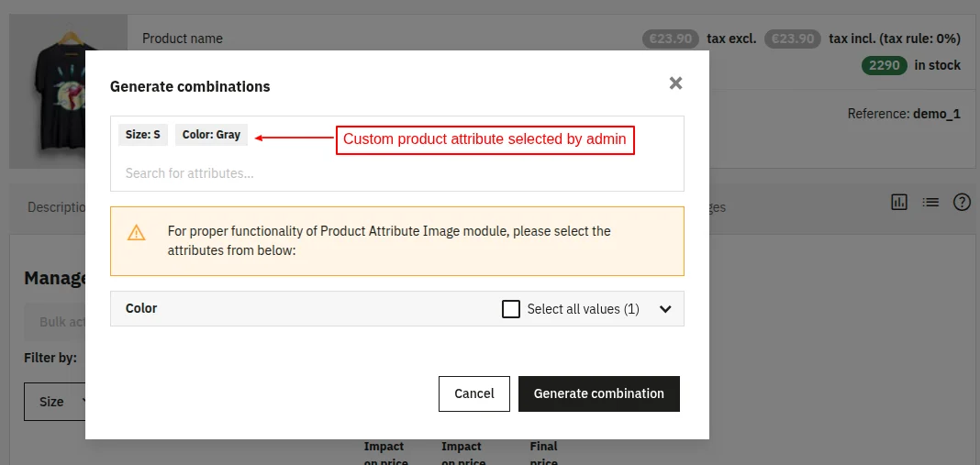Click the Generate combination button
The image size is (980, 465).
tap(598, 393)
